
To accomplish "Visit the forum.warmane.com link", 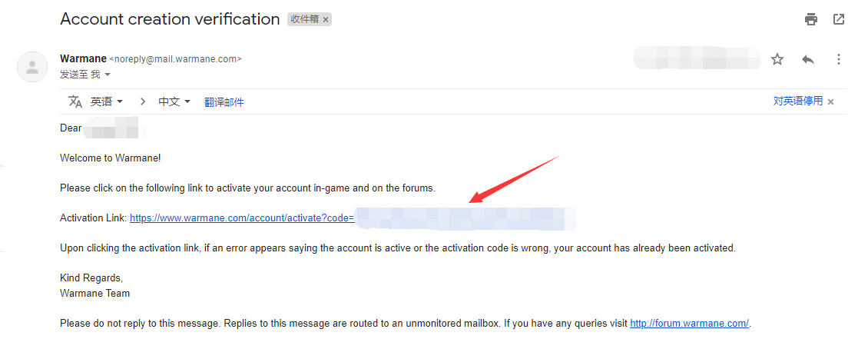I will (689, 323).
